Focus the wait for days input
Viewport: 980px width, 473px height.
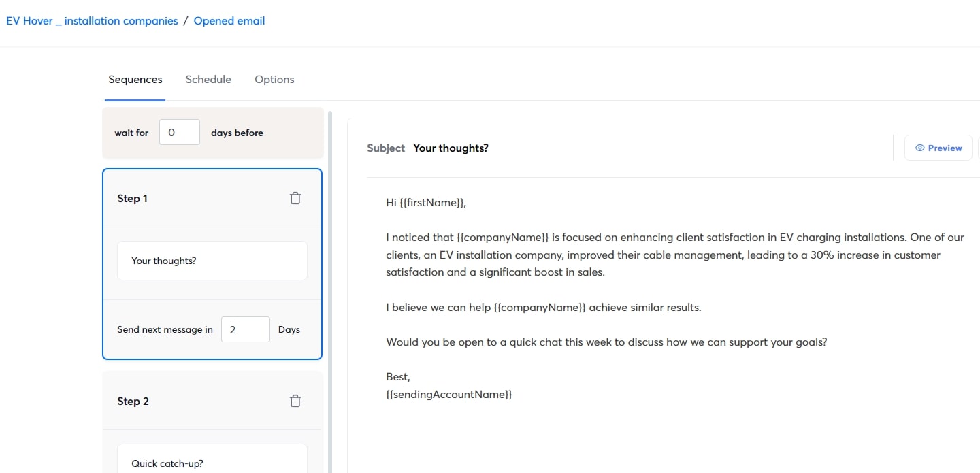click(179, 132)
